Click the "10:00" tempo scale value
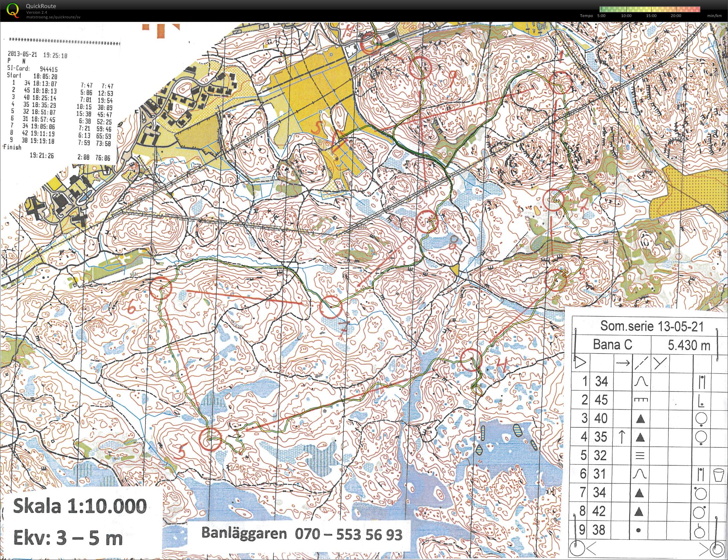The height and width of the screenshot is (560, 728). (x=626, y=16)
